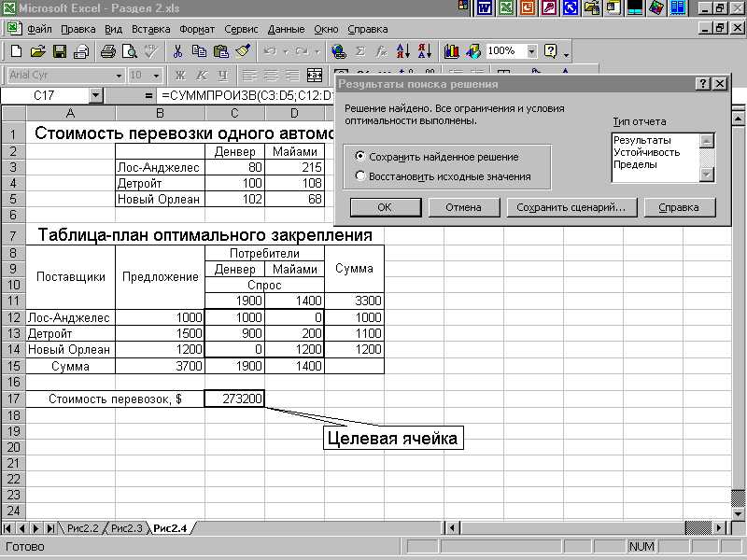Click the Отмена button
Viewport: 747px width, 560px height.
[463, 207]
